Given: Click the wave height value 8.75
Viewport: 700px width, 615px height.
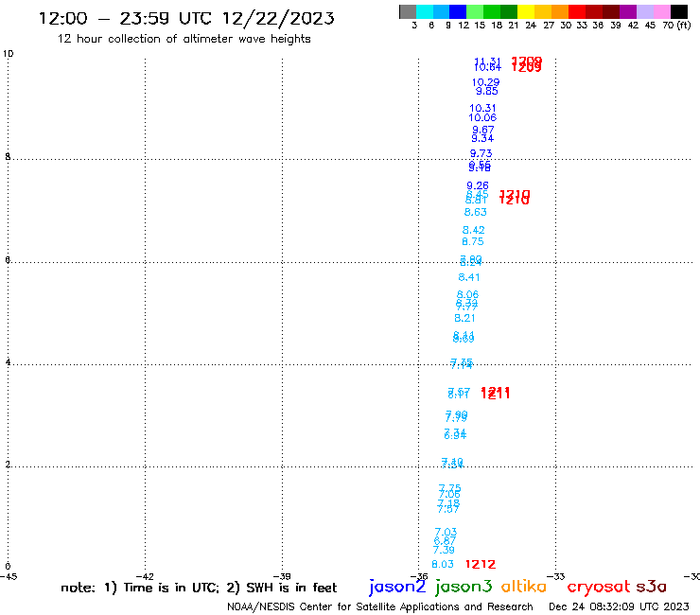Looking at the screenshot, I should [x=473, y=241].
